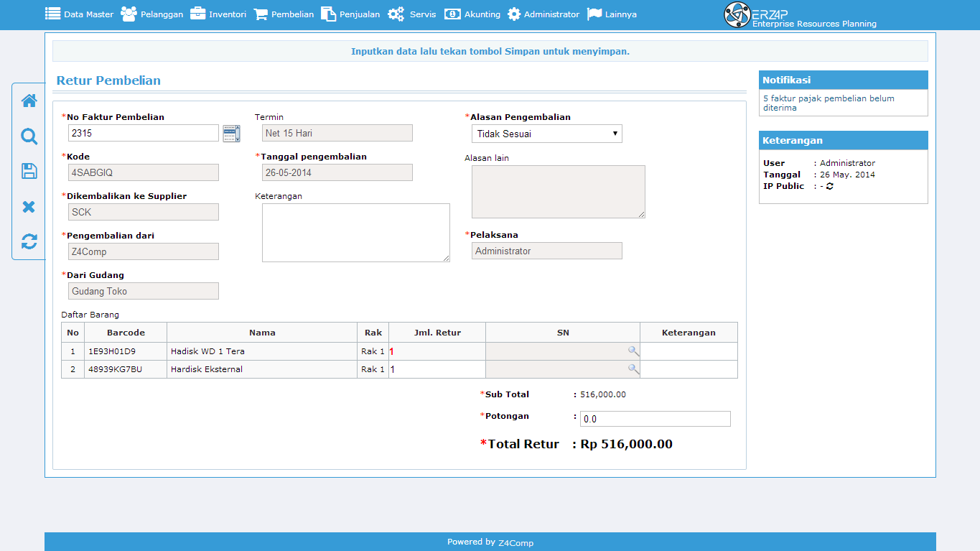The height and width of the screenshot is (551, 980).
Task: Click the Pengembalian dari field Z4Comp
Action: coord(144,251)
